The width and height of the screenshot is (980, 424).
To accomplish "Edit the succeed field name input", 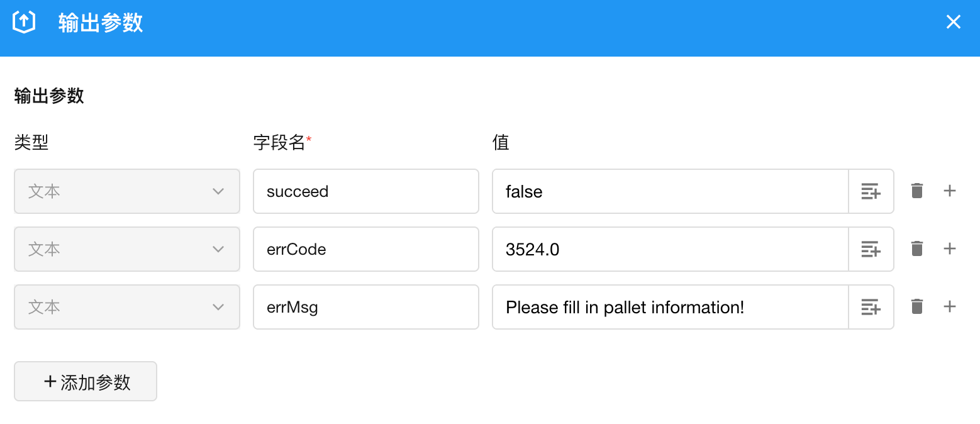I will [x=365, y=191].
